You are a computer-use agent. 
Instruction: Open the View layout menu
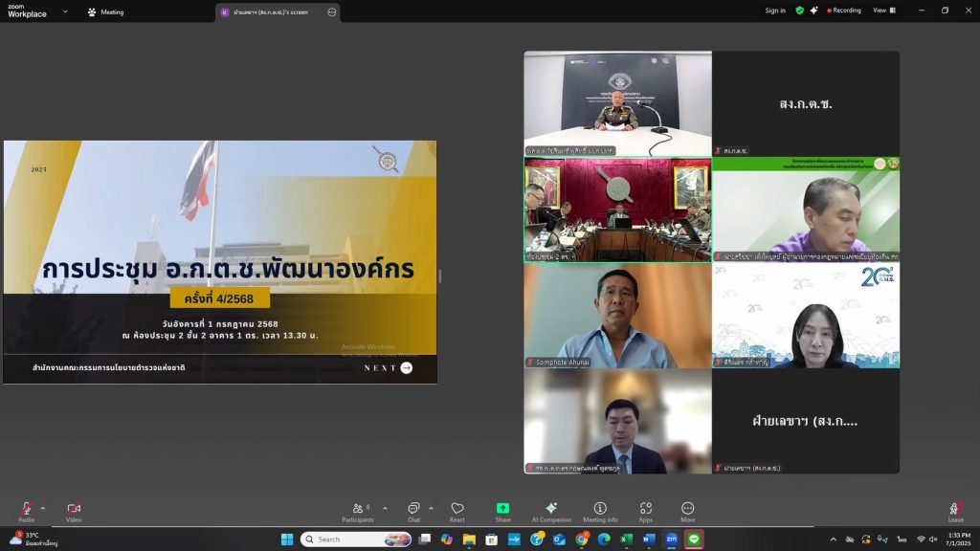point(883,11)
